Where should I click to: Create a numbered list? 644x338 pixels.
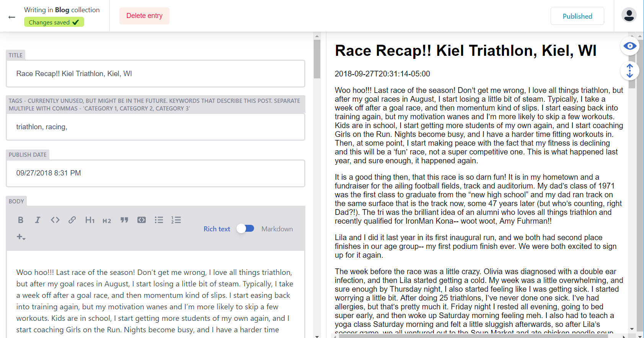176,220
